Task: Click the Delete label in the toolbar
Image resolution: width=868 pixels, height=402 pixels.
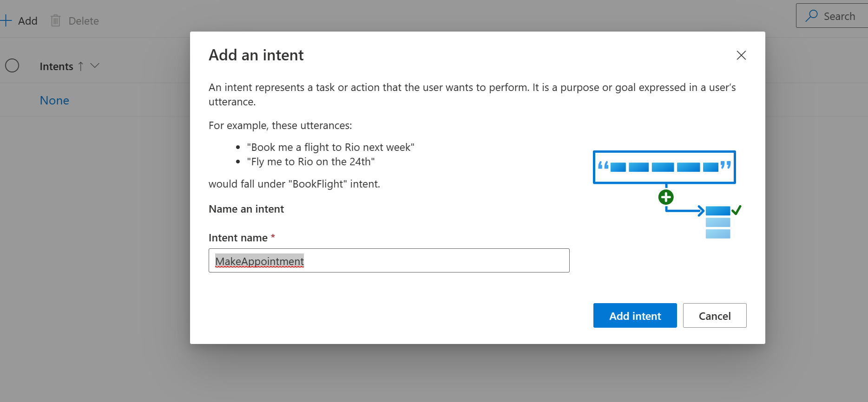Action: [84, 21]
